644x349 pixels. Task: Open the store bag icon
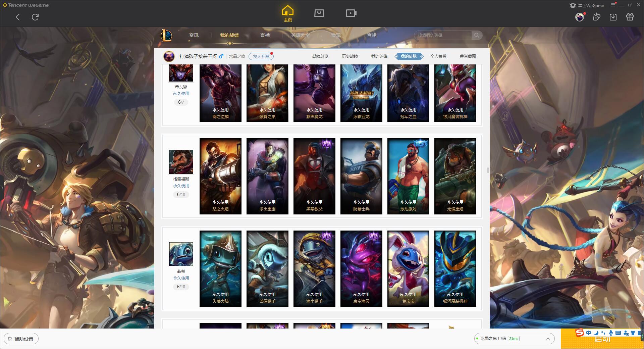(319, 13)
